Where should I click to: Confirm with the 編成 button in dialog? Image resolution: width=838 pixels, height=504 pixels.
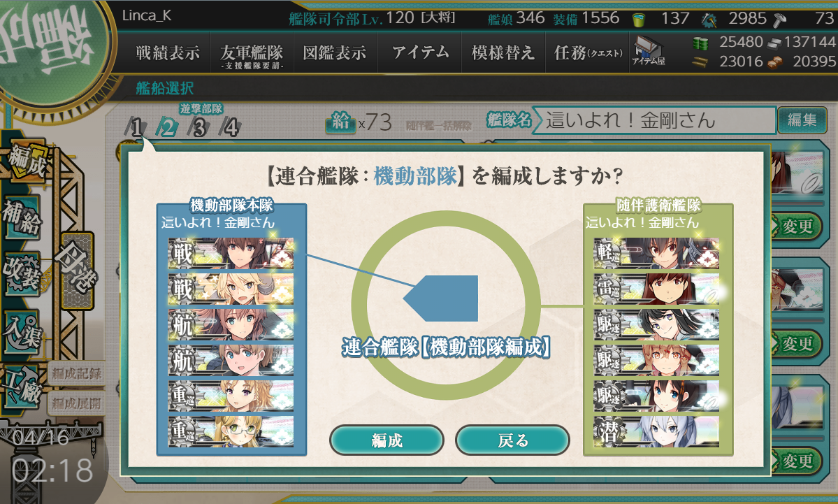point(387,440)
